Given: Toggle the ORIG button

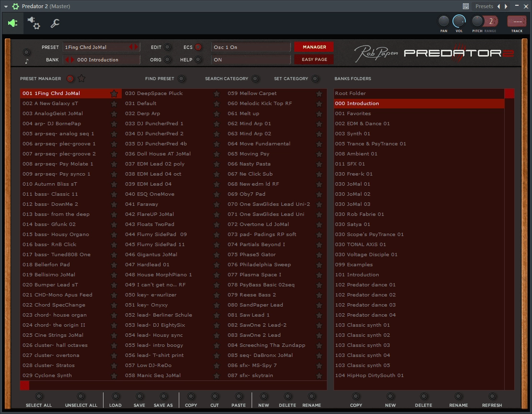Looking at the screenshot, I should coord(168,60).
